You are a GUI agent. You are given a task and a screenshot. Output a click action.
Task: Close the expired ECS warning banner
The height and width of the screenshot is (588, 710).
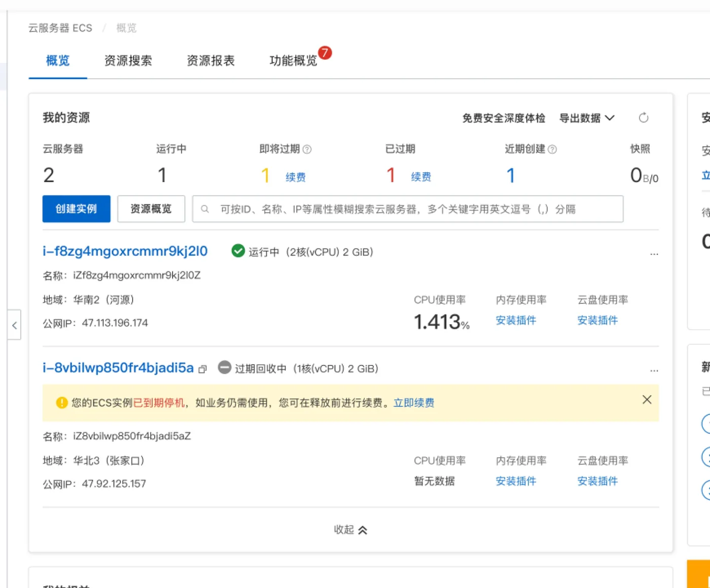coord(647,400)
